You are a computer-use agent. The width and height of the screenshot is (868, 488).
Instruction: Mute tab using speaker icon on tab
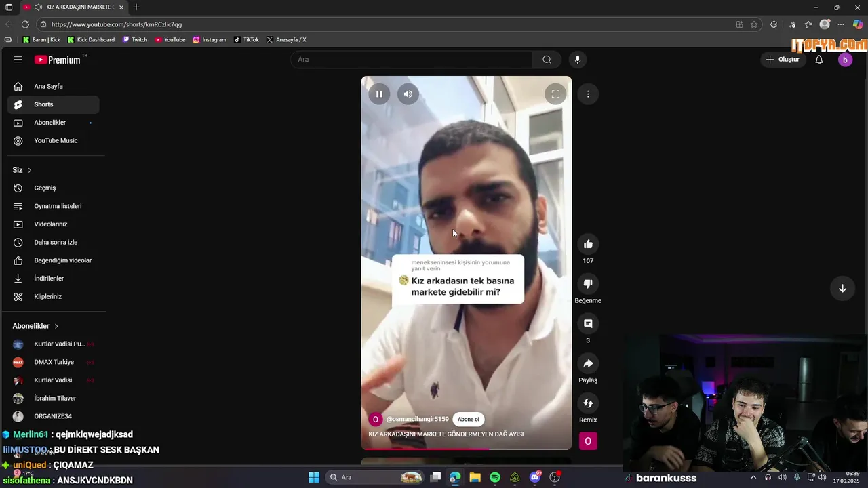point(39,7)
